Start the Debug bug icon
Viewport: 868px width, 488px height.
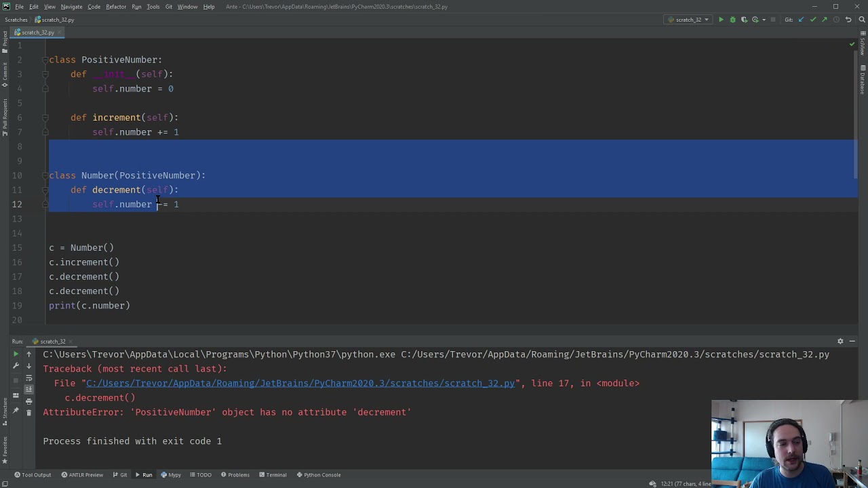coord(732,20)
